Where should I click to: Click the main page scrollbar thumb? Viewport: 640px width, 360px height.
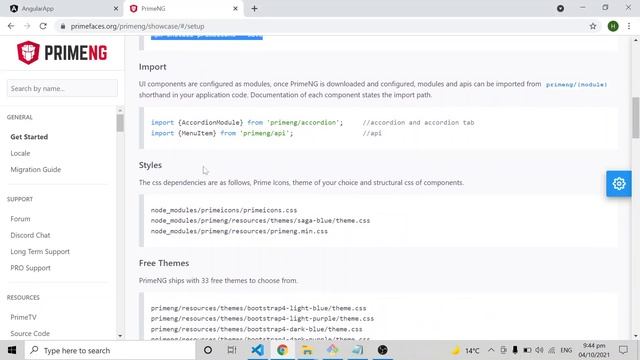point(636,118)
